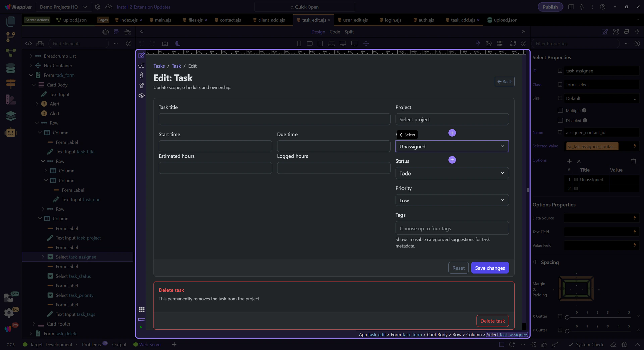Image resolution: width=644 pixels, height=350 pixels.
Task: Click the Find Elements search field
Action: [79, 43]
